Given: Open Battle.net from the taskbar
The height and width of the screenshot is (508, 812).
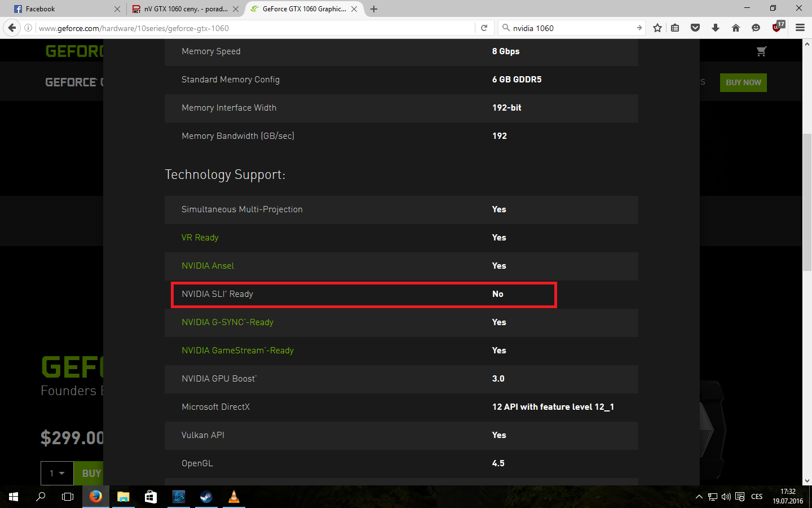Looking at the screenshot, I should pyautogui.click(x=179, y=497).
